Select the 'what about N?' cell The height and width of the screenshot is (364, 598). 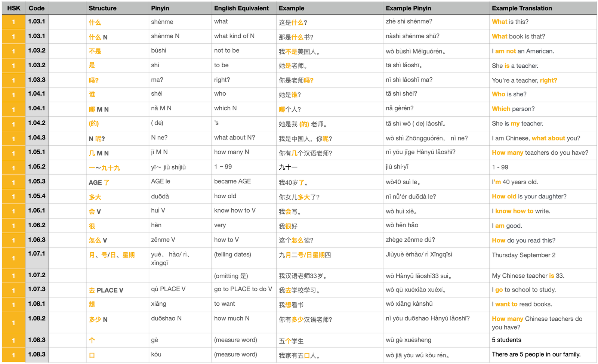pyautogui.click(x=234, y=138)
